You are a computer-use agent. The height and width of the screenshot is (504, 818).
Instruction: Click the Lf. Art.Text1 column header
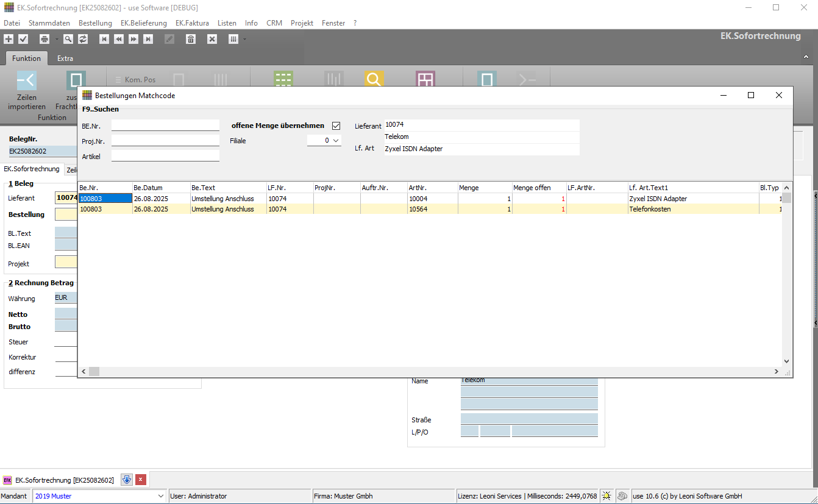[693, 188]
